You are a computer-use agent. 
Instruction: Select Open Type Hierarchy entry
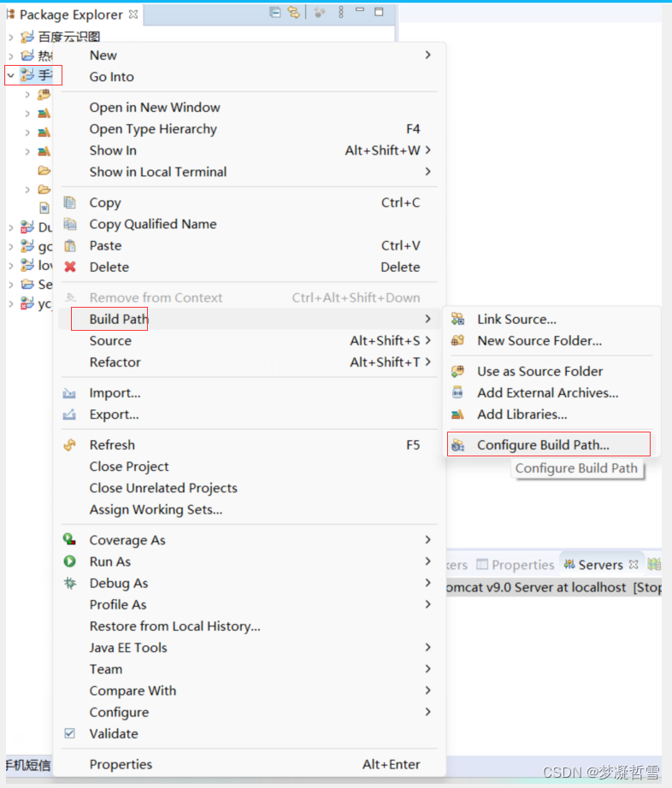pos(250,129)
